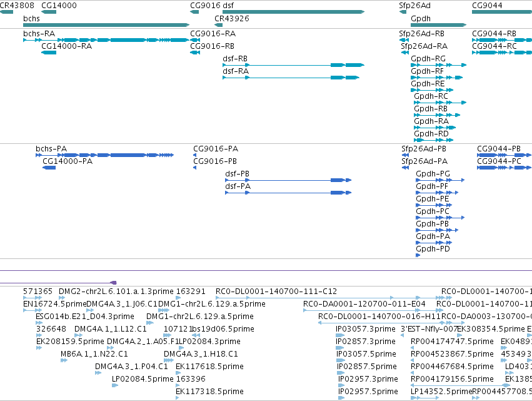Select EST 571365
The image size is (532, 401).
[33, 298]
